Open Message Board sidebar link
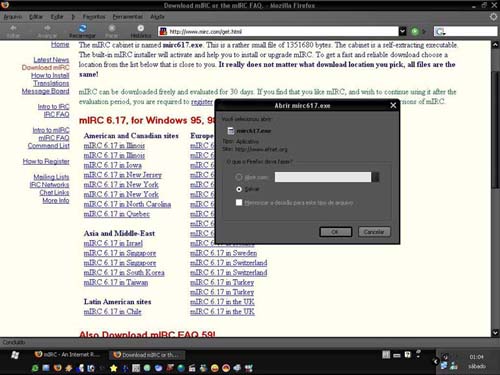Image resolution: width=500 pixels, height=375 pixels. (46, 91)
